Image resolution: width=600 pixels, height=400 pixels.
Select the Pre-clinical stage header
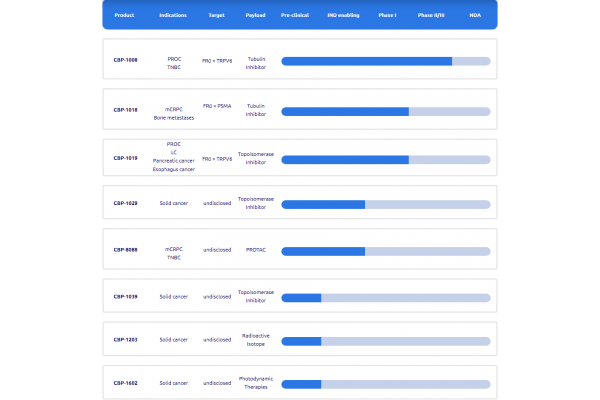(x=295, y=15)
